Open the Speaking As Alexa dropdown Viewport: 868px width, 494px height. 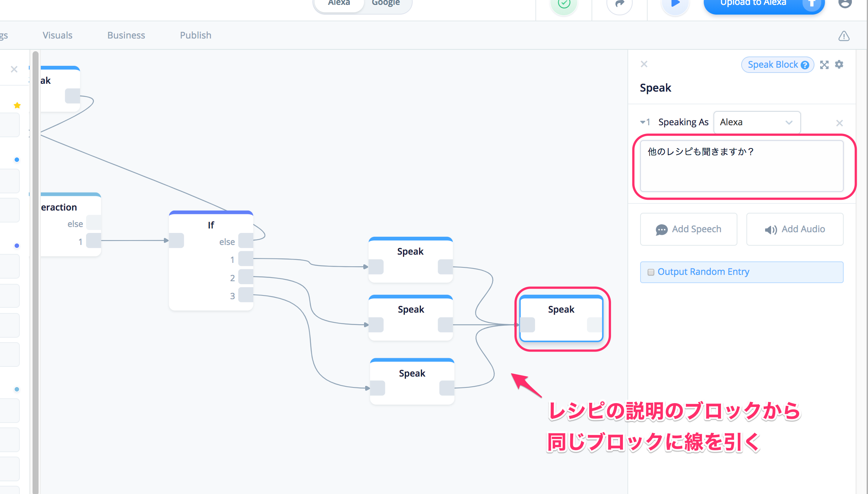[757, 122]
